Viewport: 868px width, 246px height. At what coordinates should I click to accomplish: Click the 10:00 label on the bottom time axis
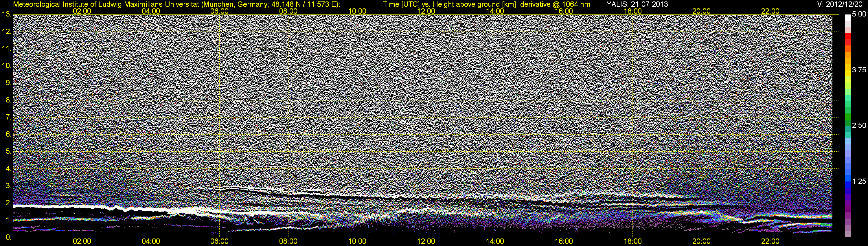coord(357,241)
